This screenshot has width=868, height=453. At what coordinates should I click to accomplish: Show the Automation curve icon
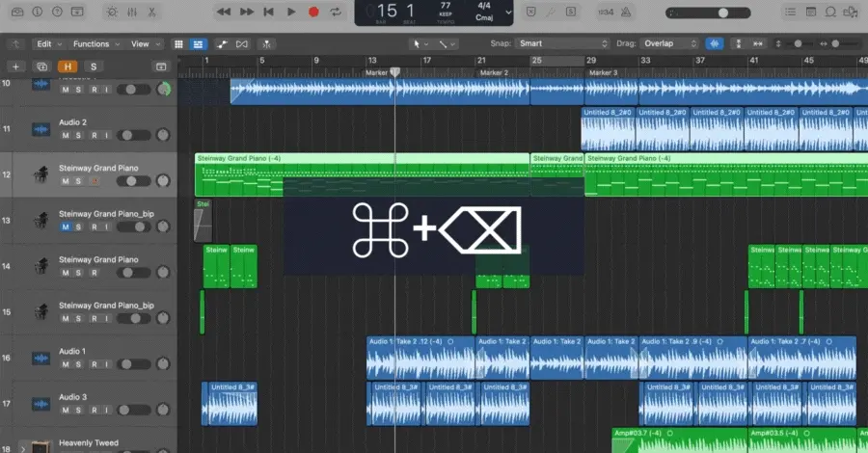(x=222, y=44)
